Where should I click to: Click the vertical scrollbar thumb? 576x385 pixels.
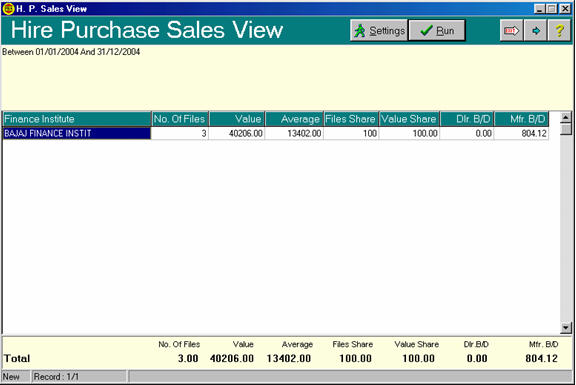click(x=566, y=129)
